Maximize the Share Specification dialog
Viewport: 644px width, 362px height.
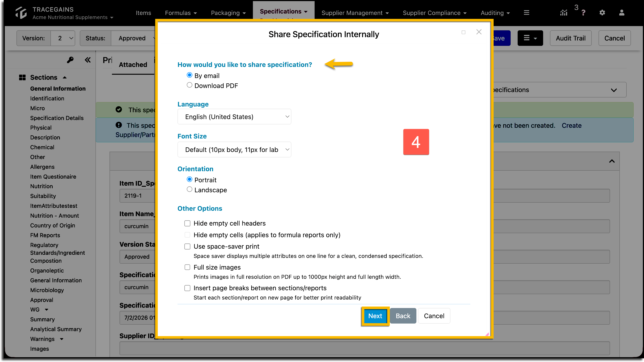(x=463, y=32)
